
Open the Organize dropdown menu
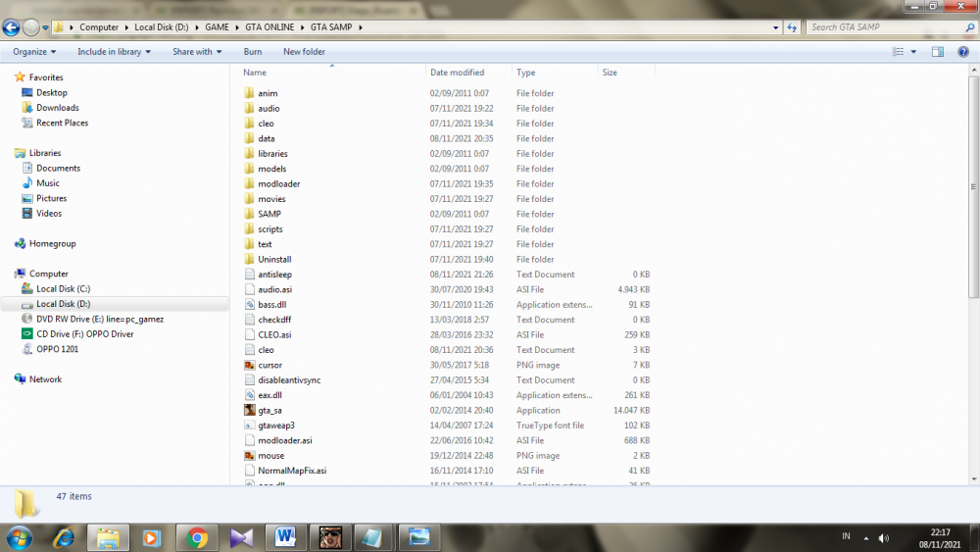(x=34, y=52)
